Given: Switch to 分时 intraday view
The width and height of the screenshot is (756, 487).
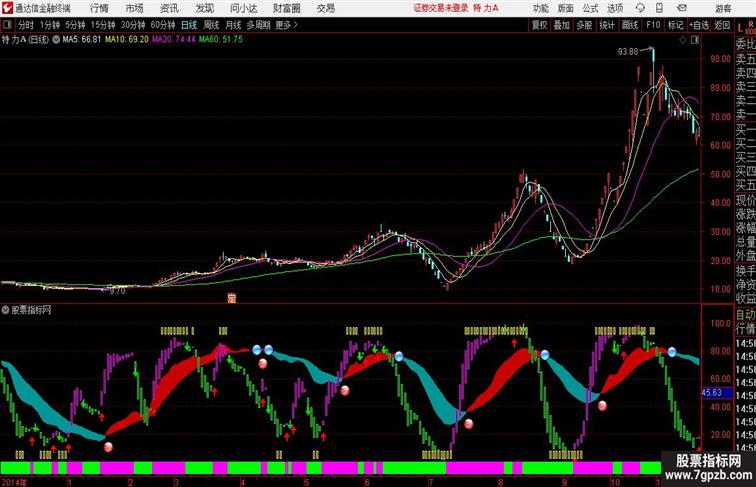Looking at the screenshot, I should coord(26,25).
